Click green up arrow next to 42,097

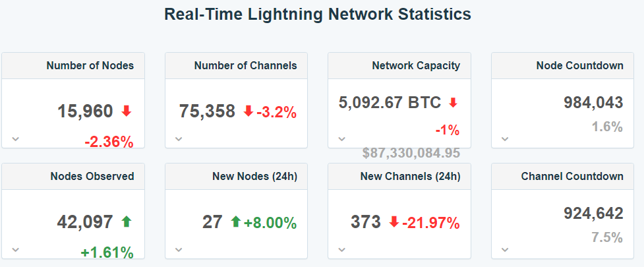click(x=127, y=222)
